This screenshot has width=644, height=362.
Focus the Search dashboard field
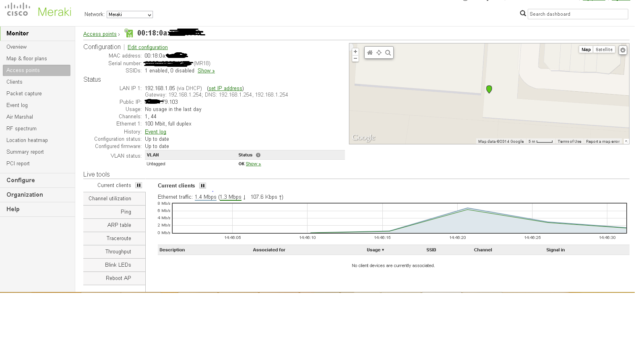(x=578, y=14)
